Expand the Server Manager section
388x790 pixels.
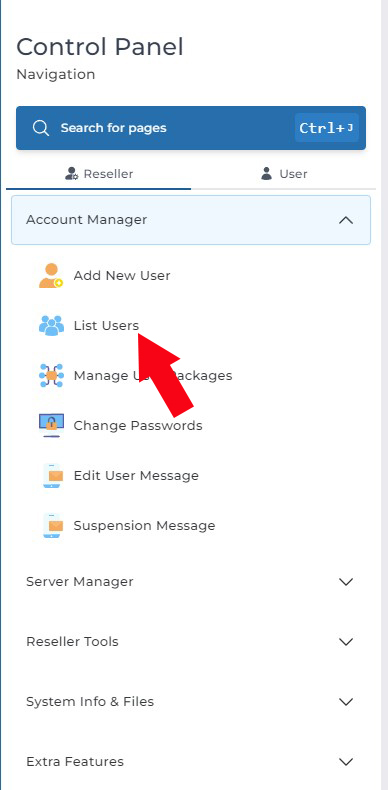pyautogui.click(x=191, y=581)
